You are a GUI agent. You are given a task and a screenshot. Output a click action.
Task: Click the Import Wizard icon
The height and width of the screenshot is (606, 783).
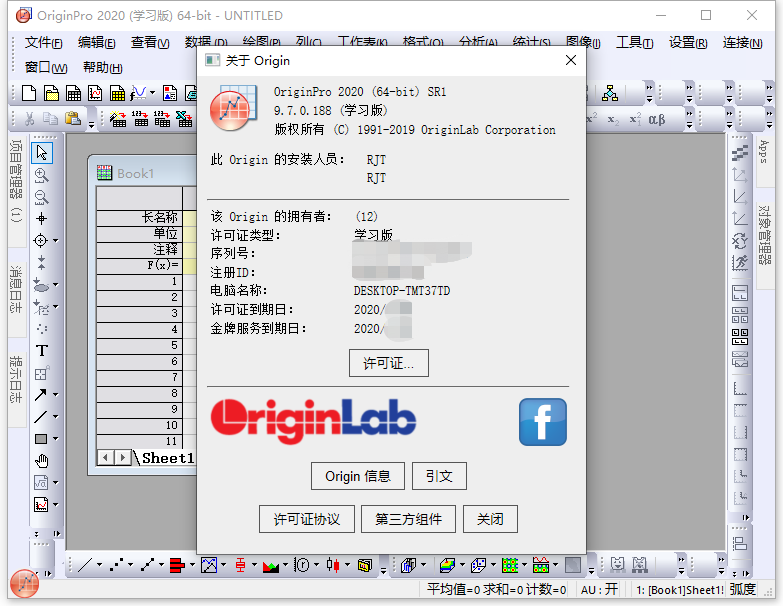click(x=118, y=119)
